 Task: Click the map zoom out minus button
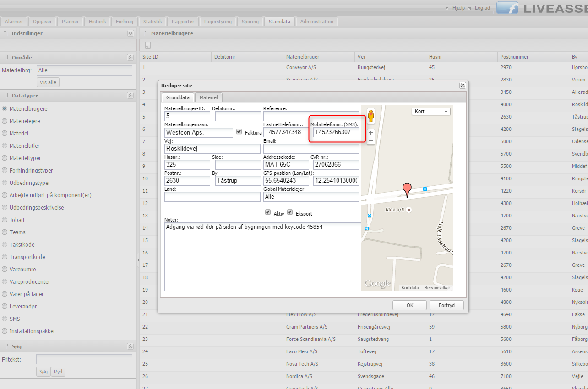coord(371,141)
